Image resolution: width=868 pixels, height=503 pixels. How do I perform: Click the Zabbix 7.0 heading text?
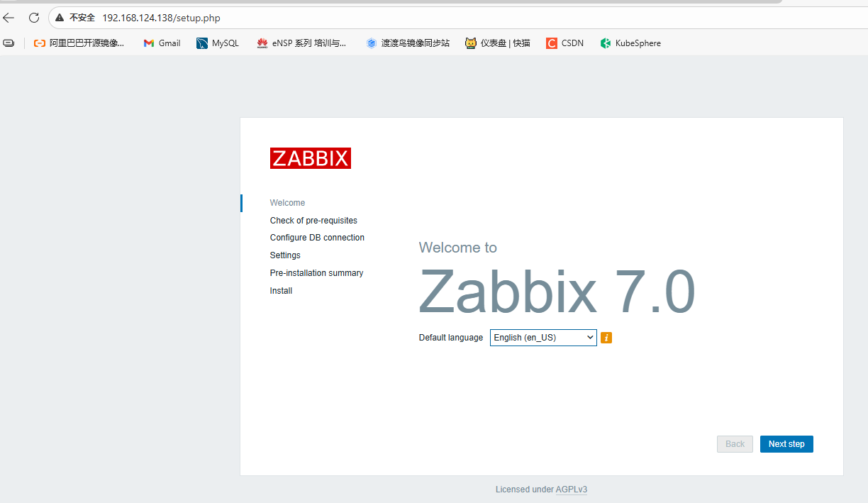(557, 292)
